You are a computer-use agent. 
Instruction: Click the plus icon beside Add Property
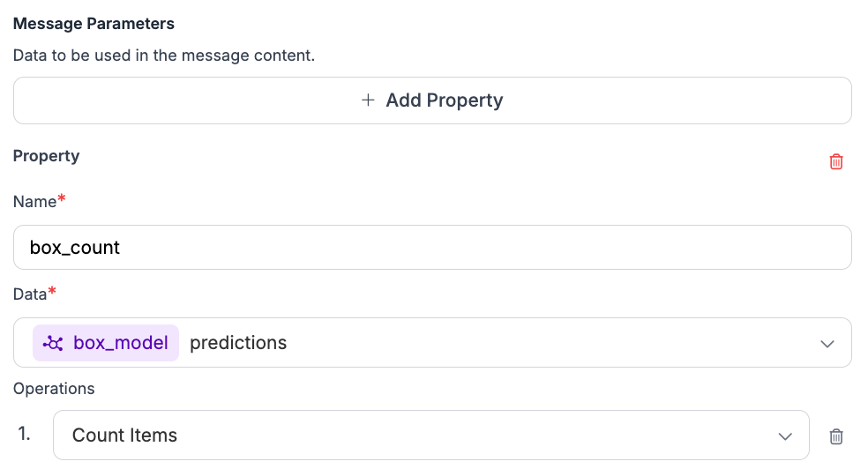[x=369, y=100]
